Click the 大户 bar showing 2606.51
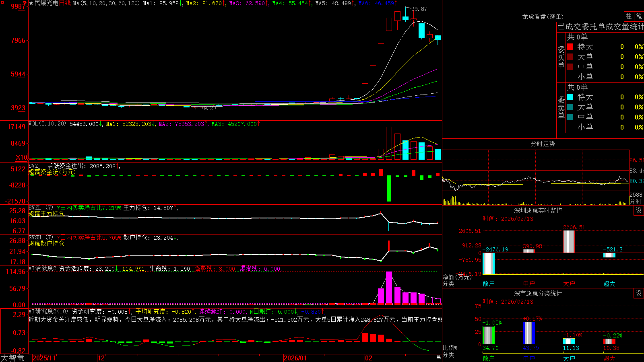Screen dimensions: 644x362 point(569,241)
